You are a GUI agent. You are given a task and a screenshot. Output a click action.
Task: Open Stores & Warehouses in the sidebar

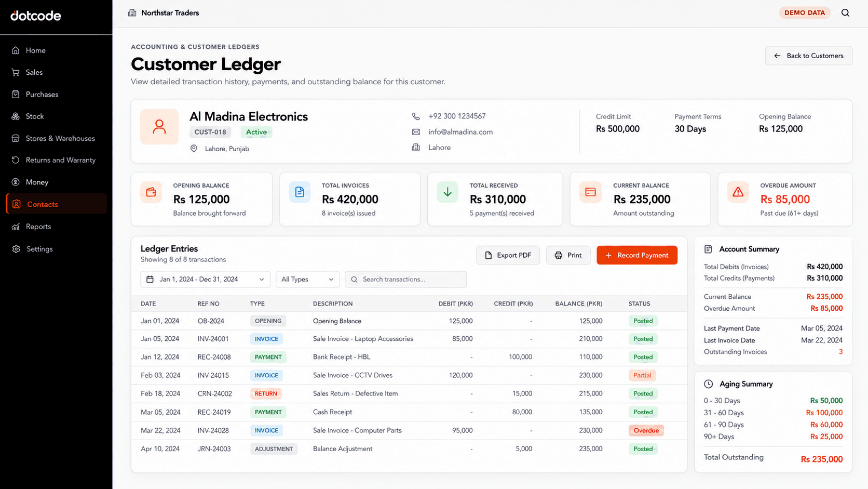(x=56, y=138)
